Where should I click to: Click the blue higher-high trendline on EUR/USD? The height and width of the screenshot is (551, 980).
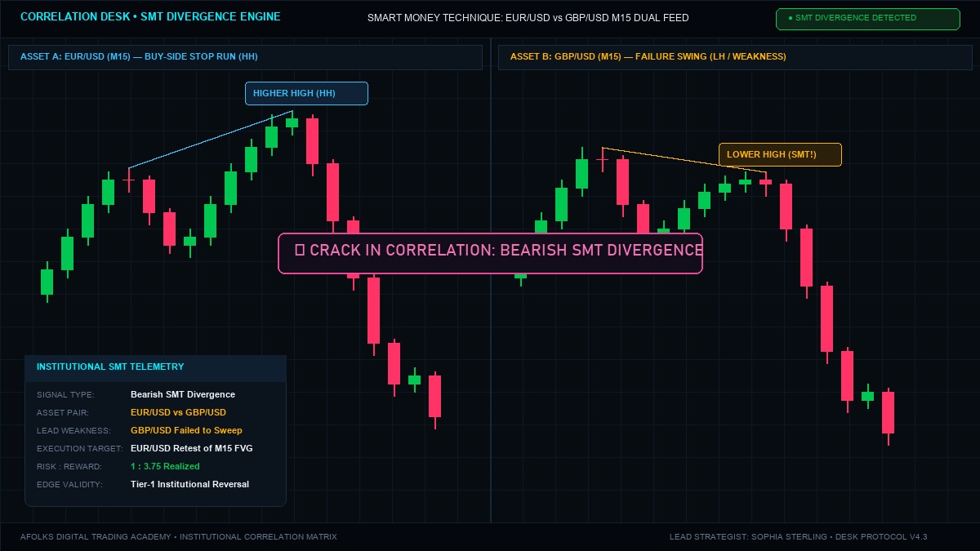pos(211,140)
